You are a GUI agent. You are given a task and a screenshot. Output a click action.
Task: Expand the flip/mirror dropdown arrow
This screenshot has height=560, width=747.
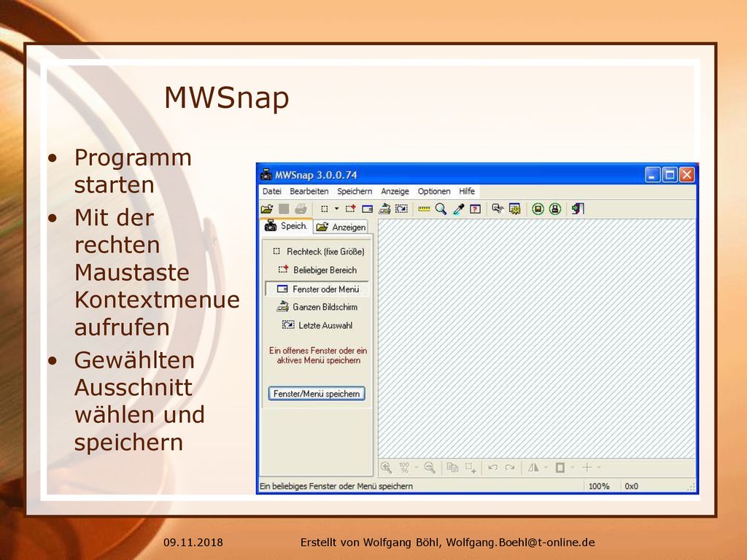click(546, 467)
